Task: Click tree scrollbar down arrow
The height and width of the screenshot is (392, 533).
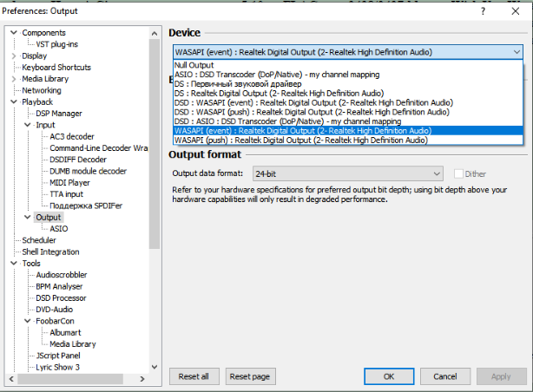Action: tap(155, 367)
